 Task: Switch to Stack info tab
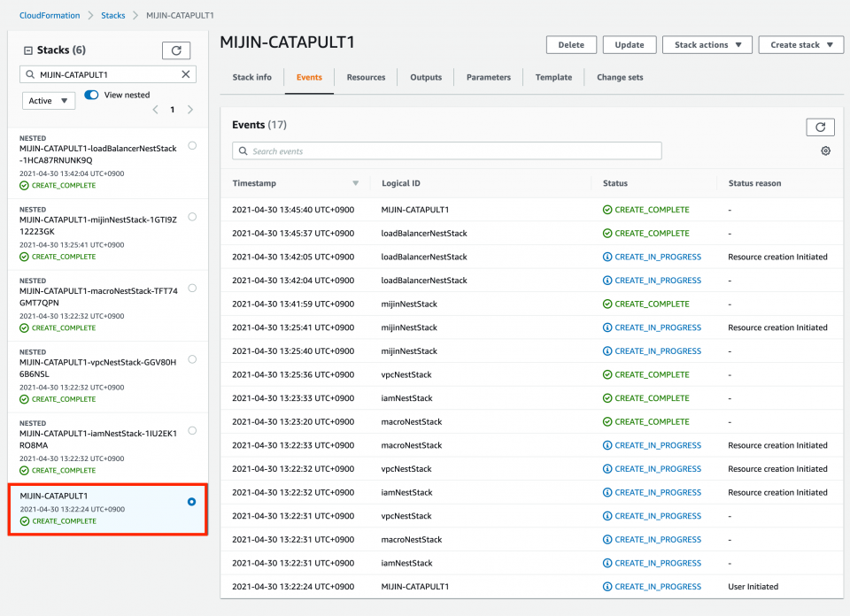[x=252, y=78]
